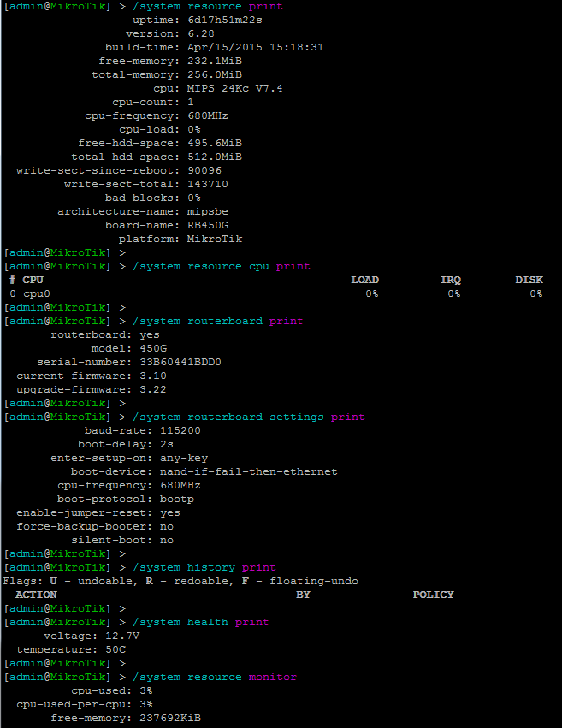This screenshot has width=562, height=728.
Task: Click the free-memory value 232.1MiB
Action: click(x=215, y=61)
